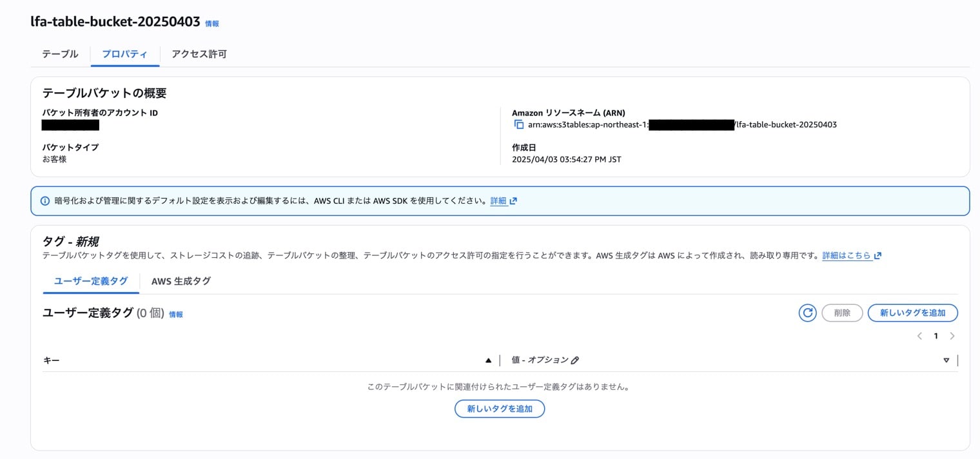Viewport: 980px width, 459px height.
Task: Switch to the テーブル tab
Action: (59, 54)
